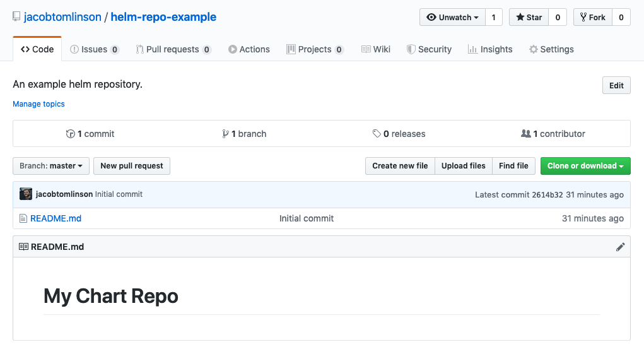The image size is (644, 354).
Task: Click the star icon in Star button
Action: tap(520, 17)
